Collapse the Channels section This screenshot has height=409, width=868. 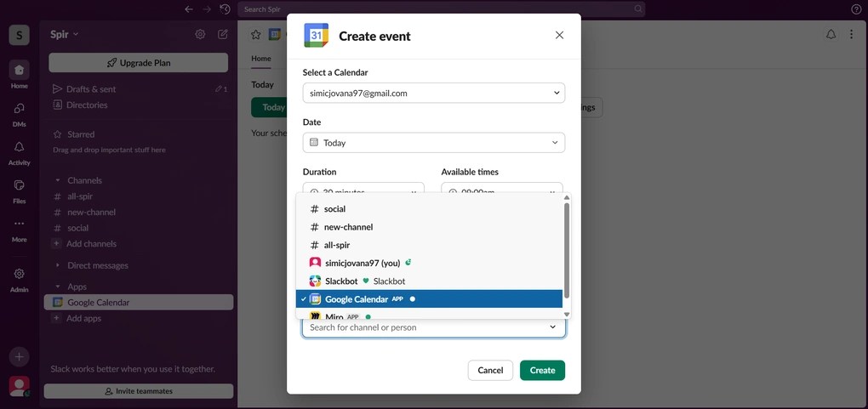[x=58, y=180]
